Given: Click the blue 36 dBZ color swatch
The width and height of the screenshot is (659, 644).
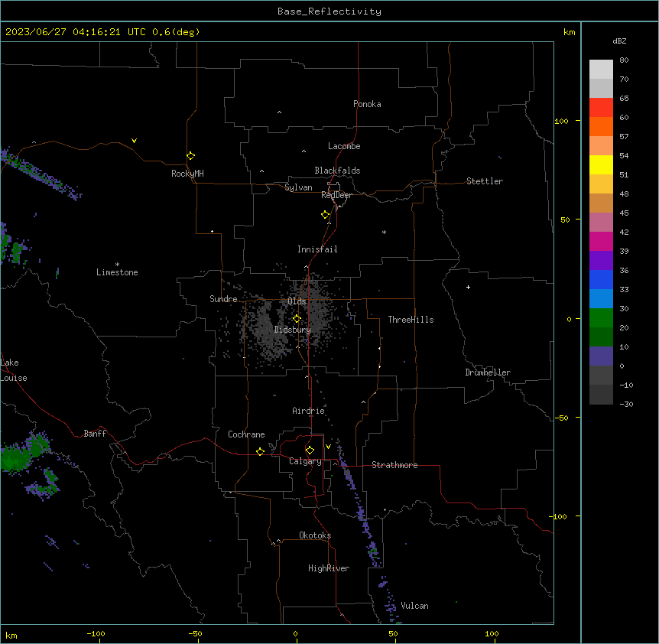Looking at the screenshot, I should coord(601,279).
